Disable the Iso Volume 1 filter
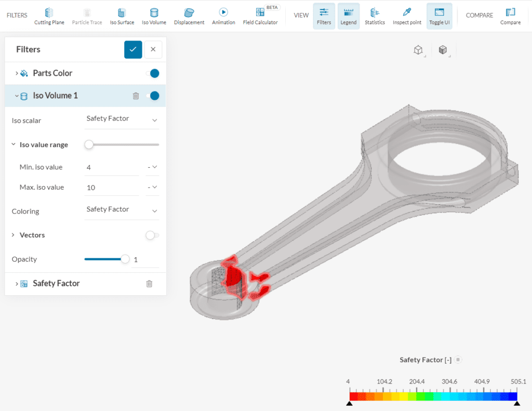532x411 pixels. point(154,96)
